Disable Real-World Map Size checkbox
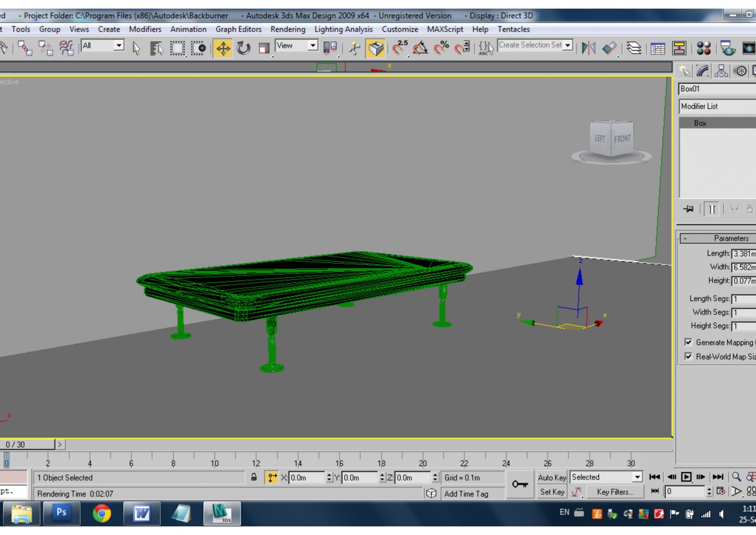Image resolution: width=756 pixels, height=535 pixels. [x=689, y=356]
